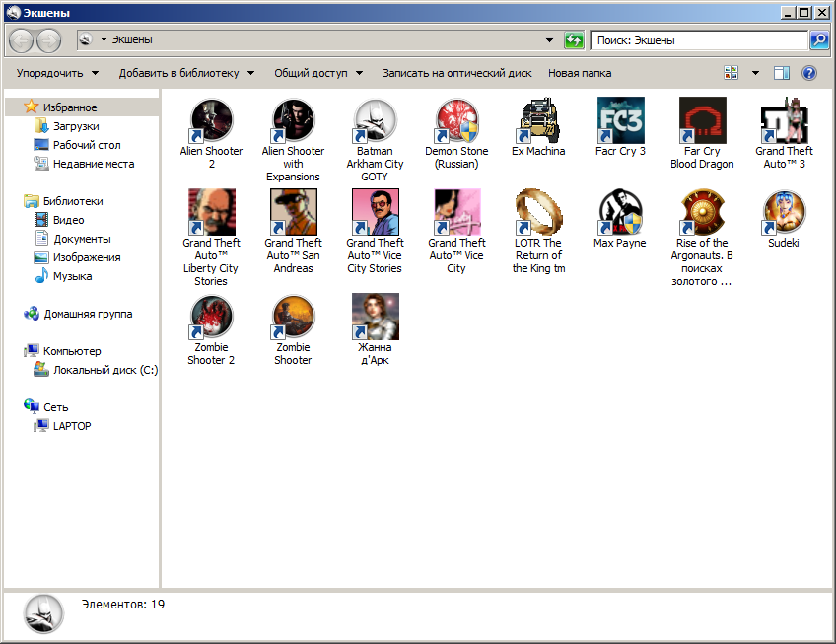The width and height of the screenshot is (836, 644).
Task: Select Домашняя группа in the sidebar
Action: pos(88,314)
